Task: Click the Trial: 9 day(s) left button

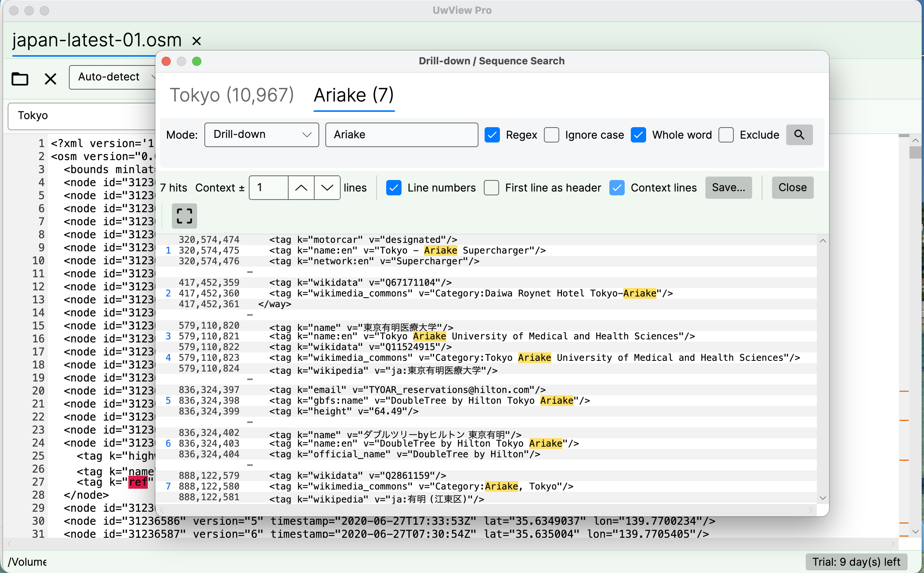Action: pyautogui.click(x=856, y=562)
